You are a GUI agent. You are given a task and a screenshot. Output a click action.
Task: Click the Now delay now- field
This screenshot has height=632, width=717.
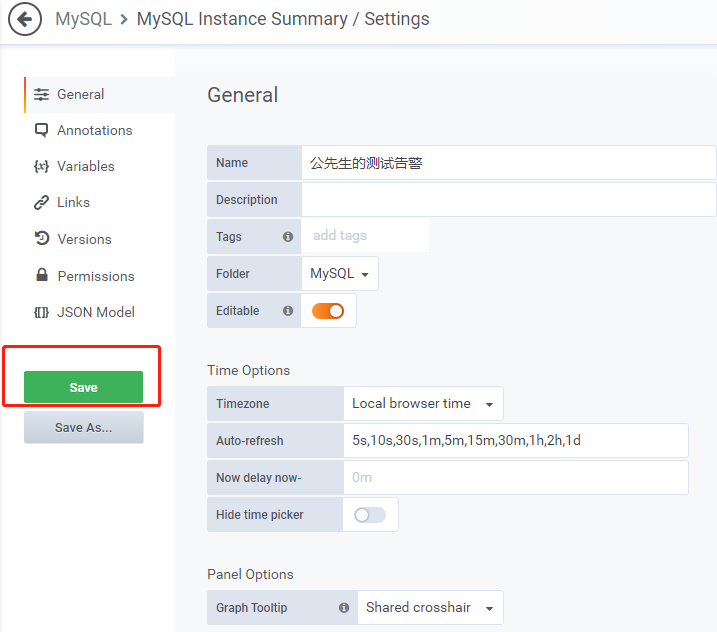pyautogui.click(x=516, y=477)
